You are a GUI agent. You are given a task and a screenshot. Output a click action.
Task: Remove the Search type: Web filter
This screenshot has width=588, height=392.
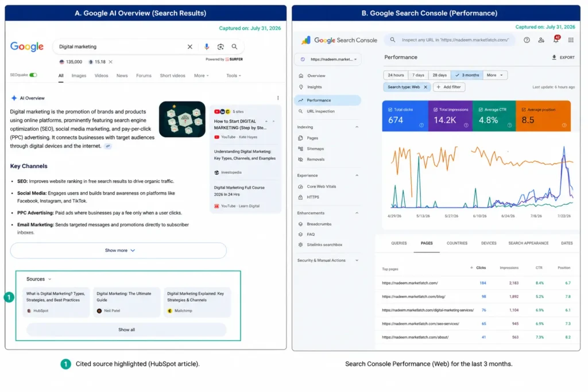[425, 87]
